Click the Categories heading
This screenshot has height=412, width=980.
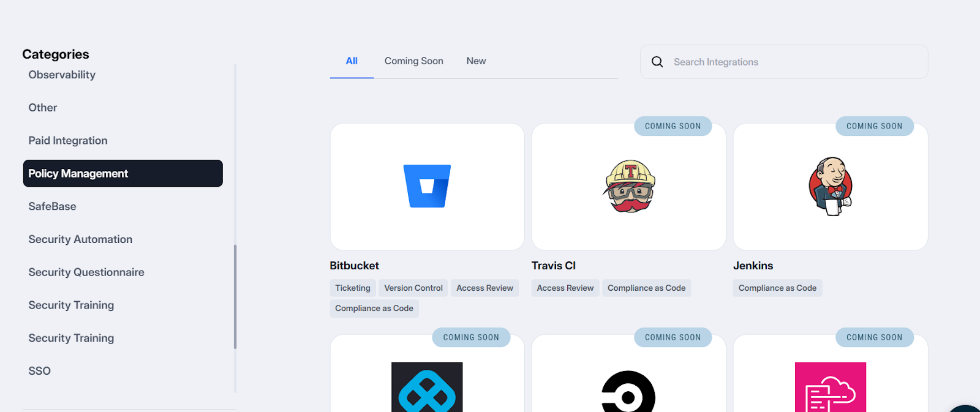pos(56,54)
